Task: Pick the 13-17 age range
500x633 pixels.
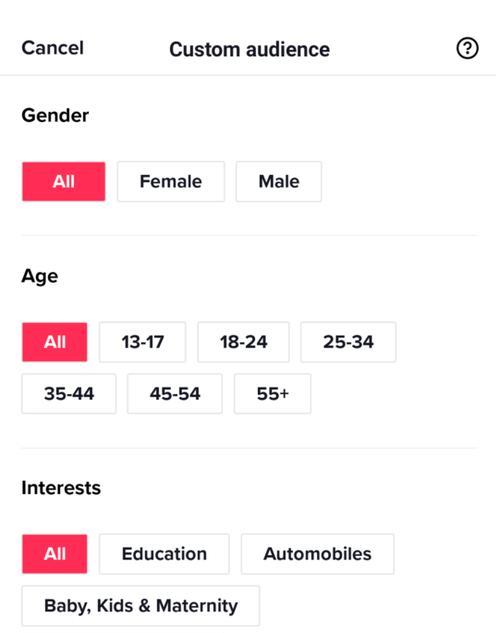Action: (x=142, y=342)
